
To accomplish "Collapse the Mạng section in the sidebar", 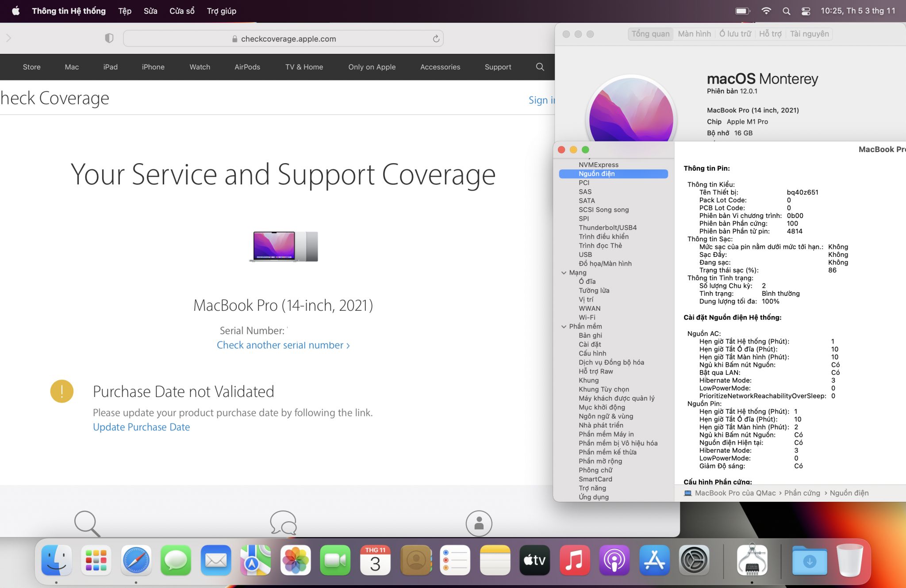I will (x=564, y=273).
